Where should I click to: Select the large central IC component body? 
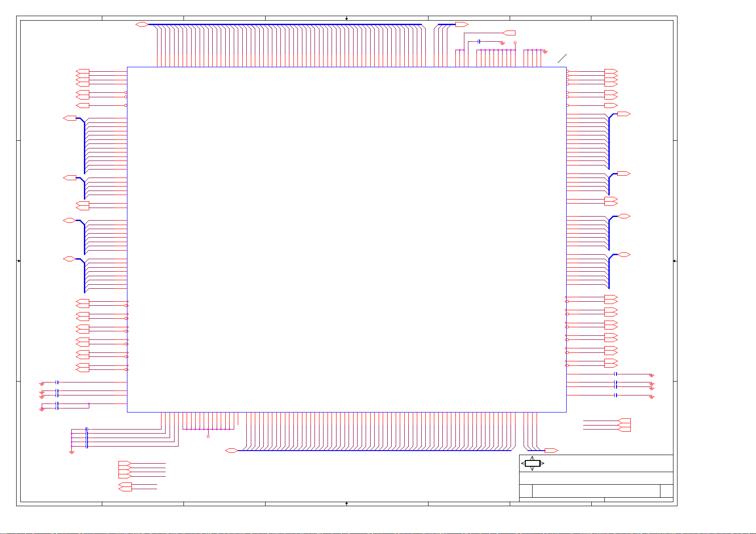(x=346, y=239)
